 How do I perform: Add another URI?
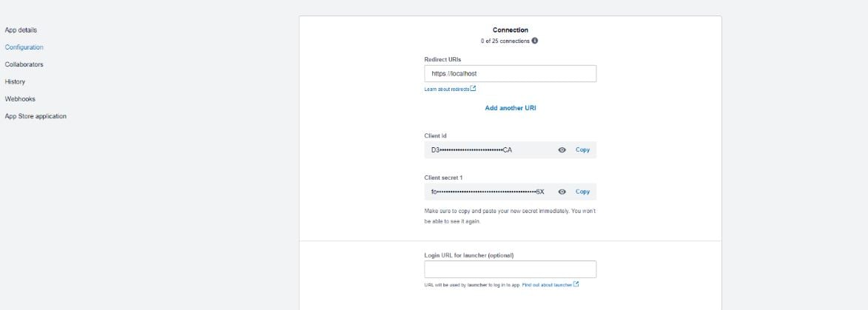[x=511, y=109]
